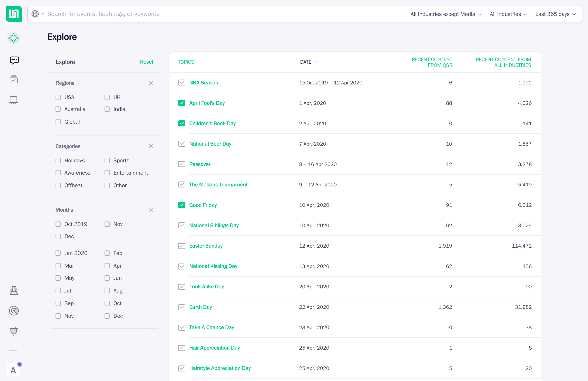Open the globe region selector dropdown
Screen dimensions: 588x381
[x=38, y=14]
